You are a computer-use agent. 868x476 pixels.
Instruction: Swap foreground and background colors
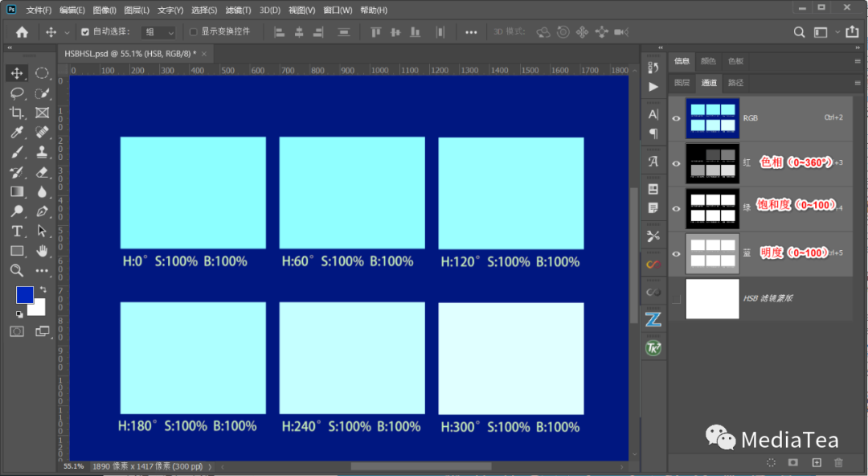pos(43,289)
